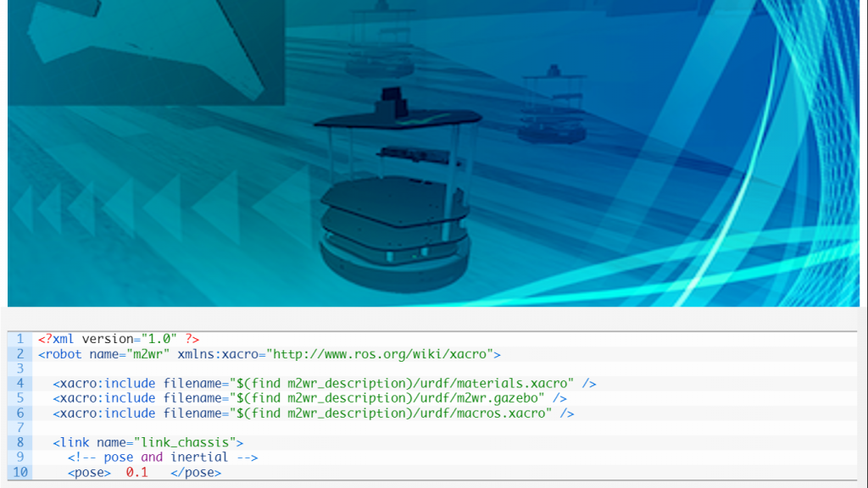This screenshot has width=868, height=488.
Task: Click line number 2 in the code gutter
Action: 20,353
